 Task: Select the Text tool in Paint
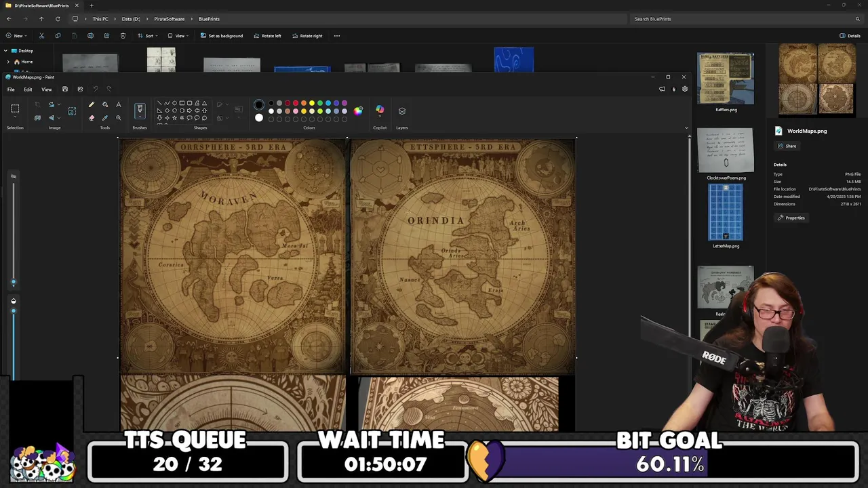pos(119,104)
